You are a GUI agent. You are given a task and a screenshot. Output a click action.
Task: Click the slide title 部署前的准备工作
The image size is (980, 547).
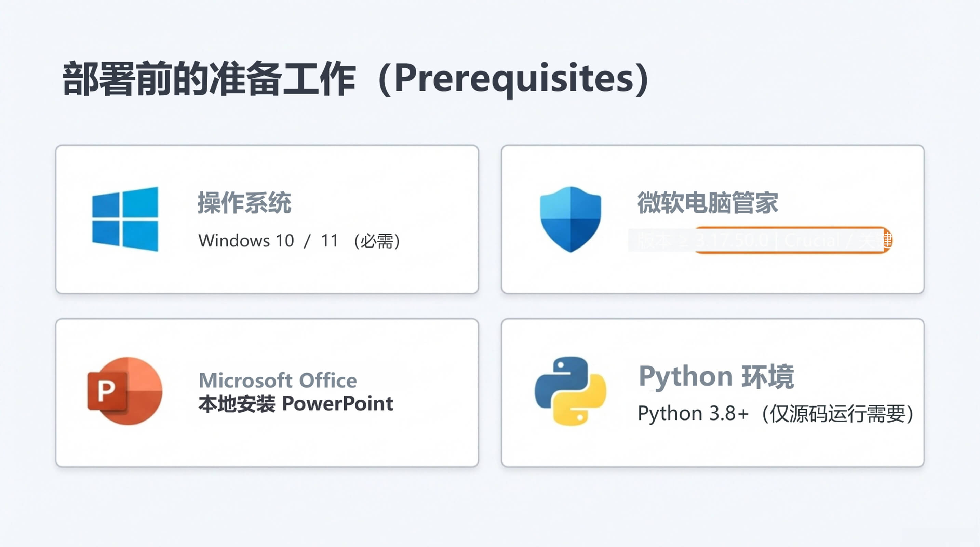tap(209, 79)
